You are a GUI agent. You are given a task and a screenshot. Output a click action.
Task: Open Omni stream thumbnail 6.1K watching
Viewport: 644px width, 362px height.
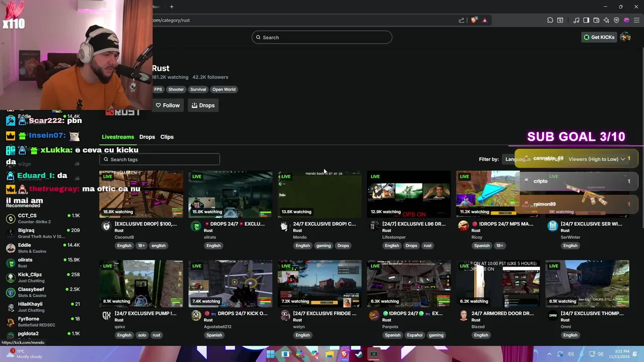point(587,284)
